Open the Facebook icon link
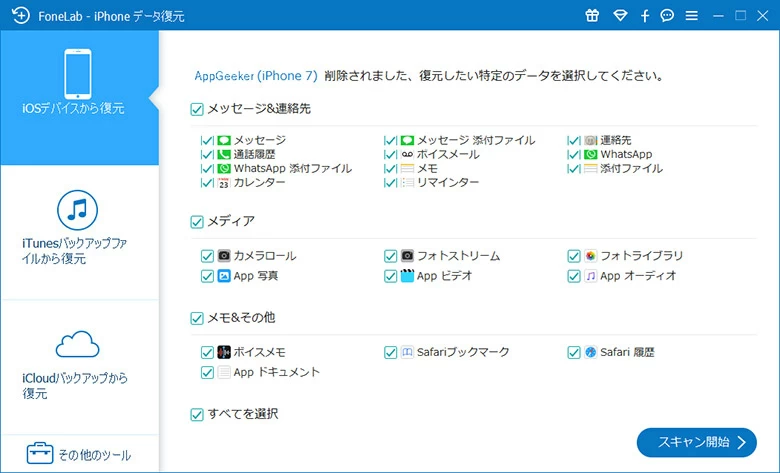Image resolution: width=780 pixels, height=473 pixels. coord(645,16)
